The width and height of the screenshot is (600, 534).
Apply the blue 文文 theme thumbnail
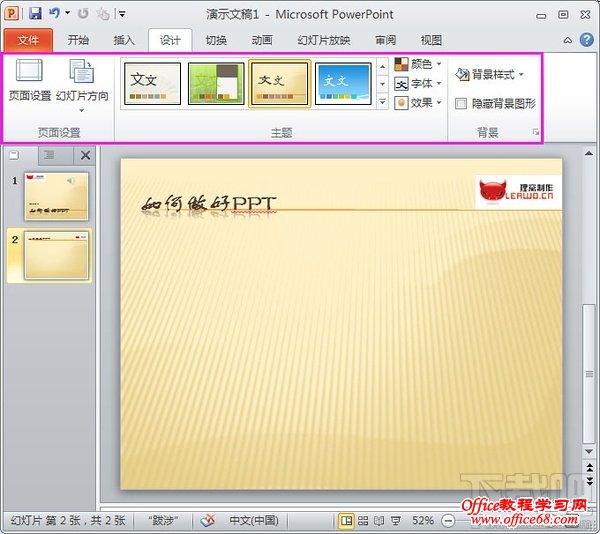pyautogui.click(x=343, y=83)
